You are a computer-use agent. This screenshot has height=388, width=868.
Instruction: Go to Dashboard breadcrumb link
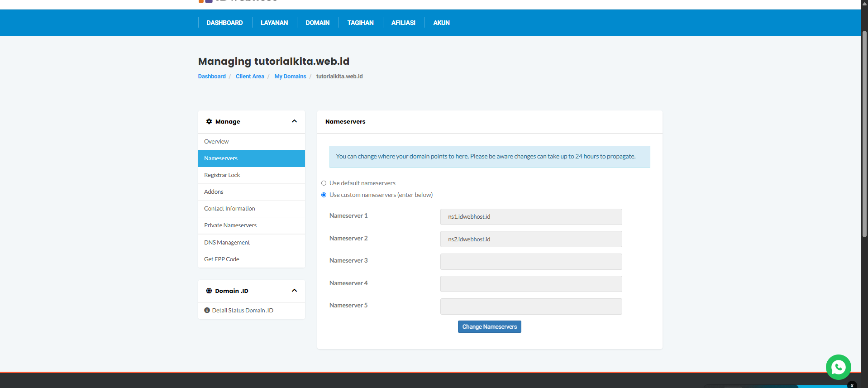tap(212, 77)
